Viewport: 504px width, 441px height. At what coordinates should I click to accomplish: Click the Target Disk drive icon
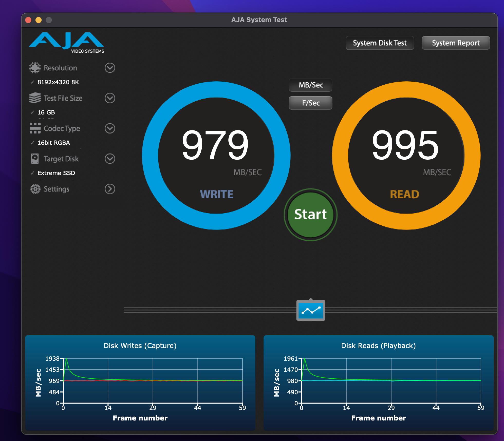35,159
